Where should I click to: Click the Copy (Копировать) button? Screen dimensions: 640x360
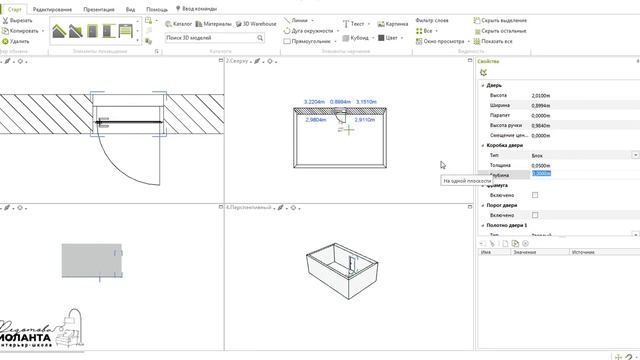pyautogui.click(x=20, y=31)
